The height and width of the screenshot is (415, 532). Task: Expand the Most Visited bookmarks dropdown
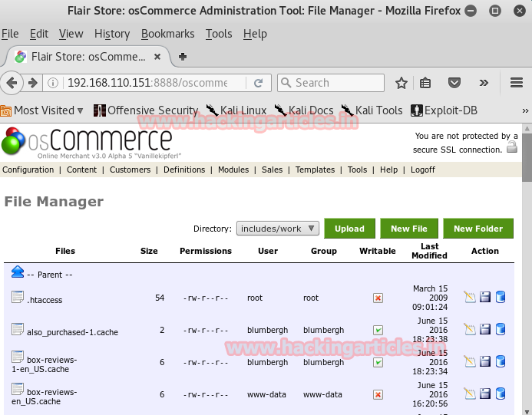tap(41, 110)
